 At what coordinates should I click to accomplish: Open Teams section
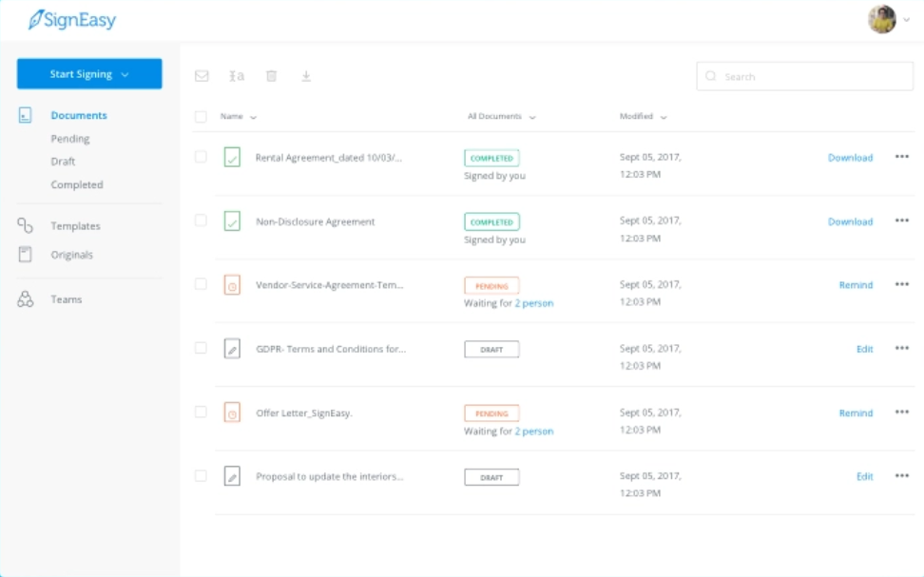pos(66,299)
